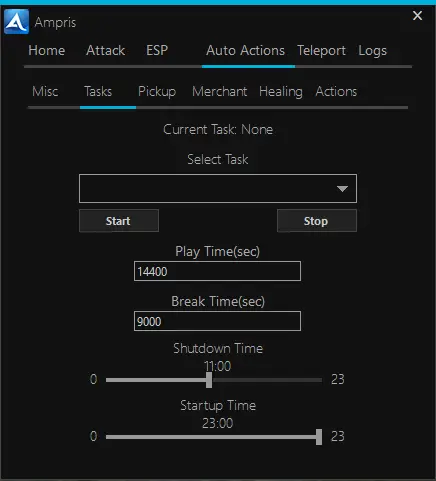Open the Home tab
Image resolution: width=436 pixels, height=481 pixels.
(x=47, y=51)
